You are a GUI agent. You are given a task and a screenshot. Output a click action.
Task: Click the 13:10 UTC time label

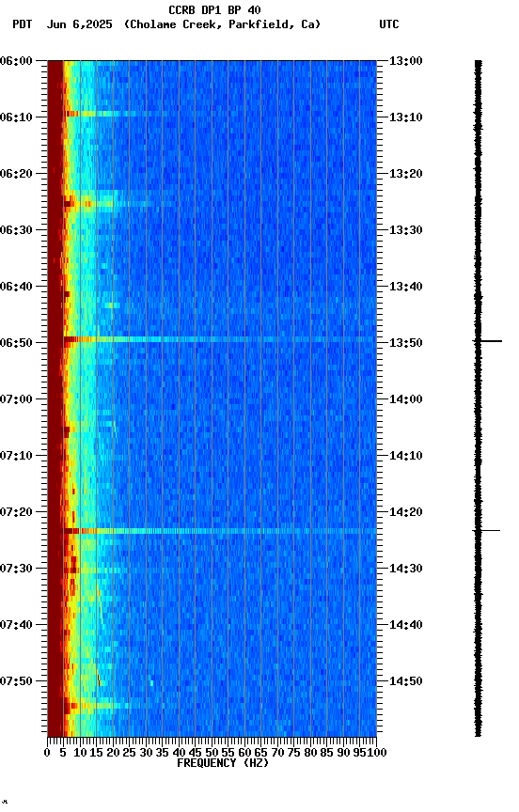(406, 117)
